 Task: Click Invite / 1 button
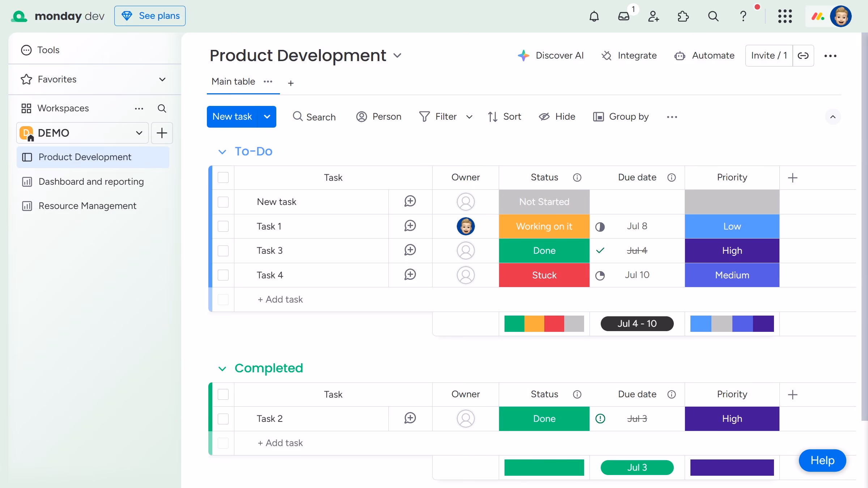click(x=769, y=56)
